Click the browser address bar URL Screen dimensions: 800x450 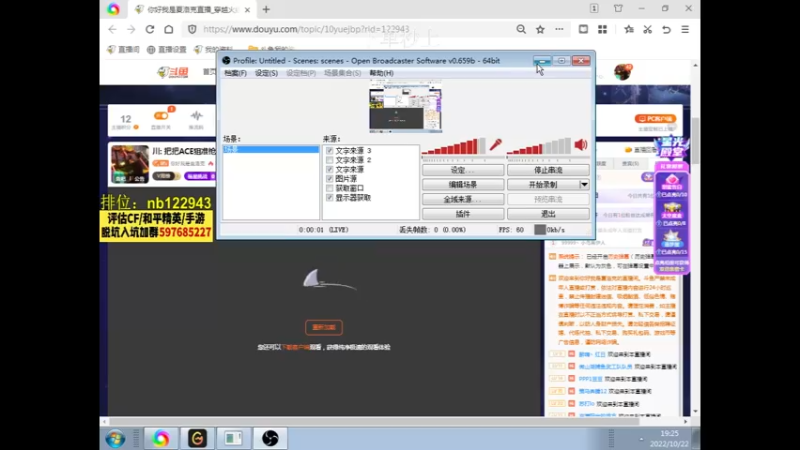click(x=306, y=29)
